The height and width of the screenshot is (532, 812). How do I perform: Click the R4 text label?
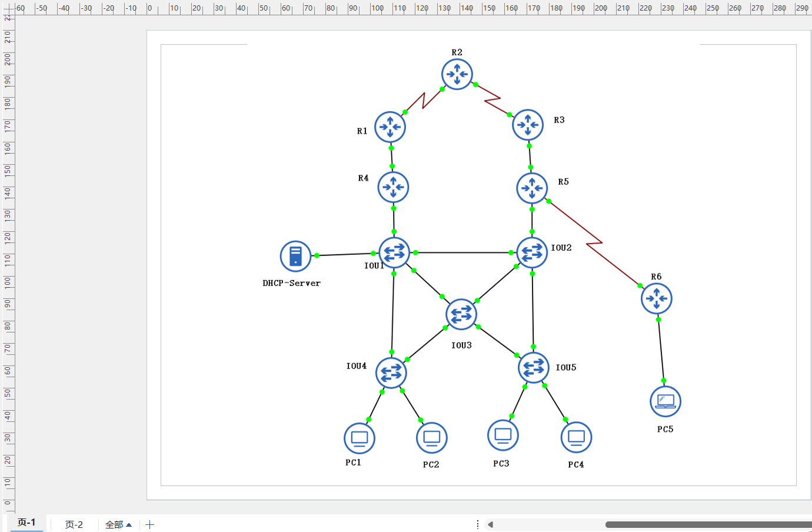click(x=363, y=178)
